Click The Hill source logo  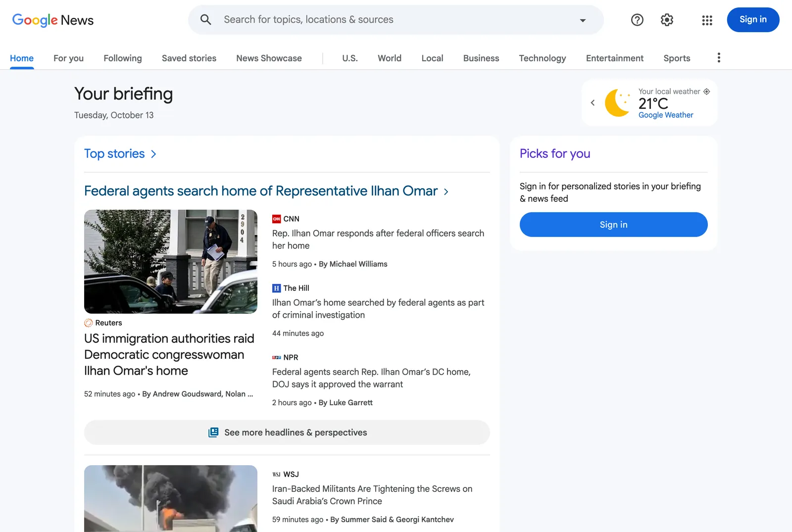pyautogui.click(x=277, y=288)
